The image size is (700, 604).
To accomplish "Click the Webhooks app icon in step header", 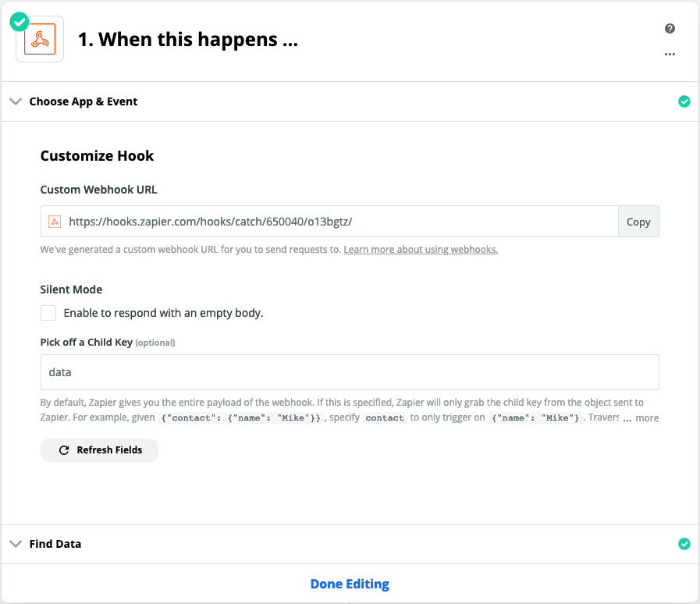I will click(40, 41).
